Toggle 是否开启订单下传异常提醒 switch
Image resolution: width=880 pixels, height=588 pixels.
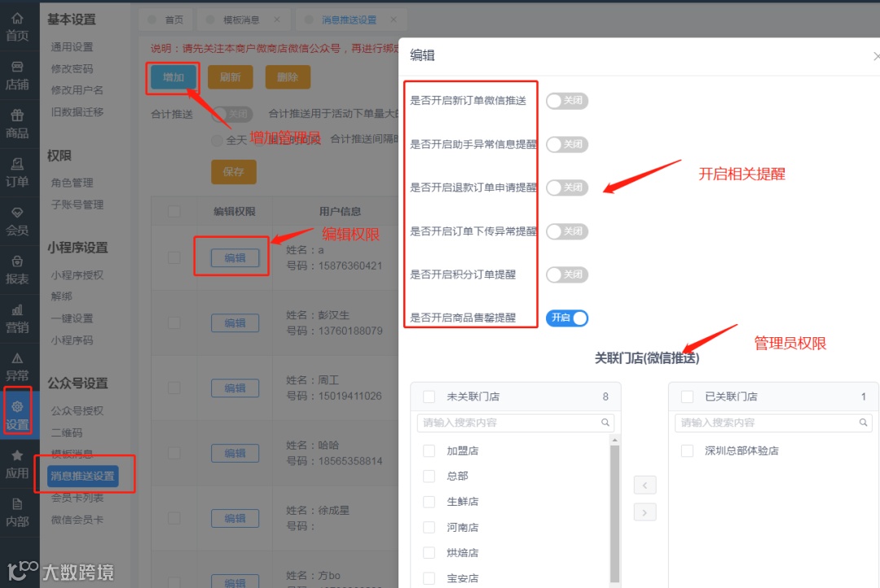[x=567, y=231]
